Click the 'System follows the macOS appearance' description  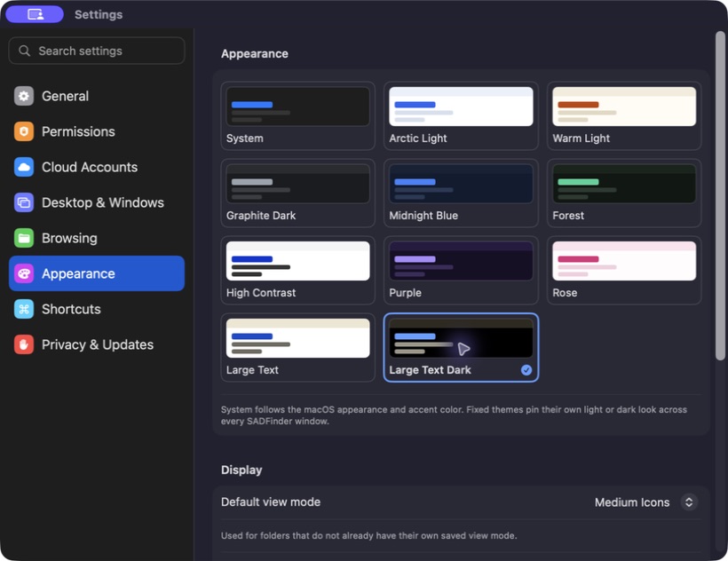[454, 415]
